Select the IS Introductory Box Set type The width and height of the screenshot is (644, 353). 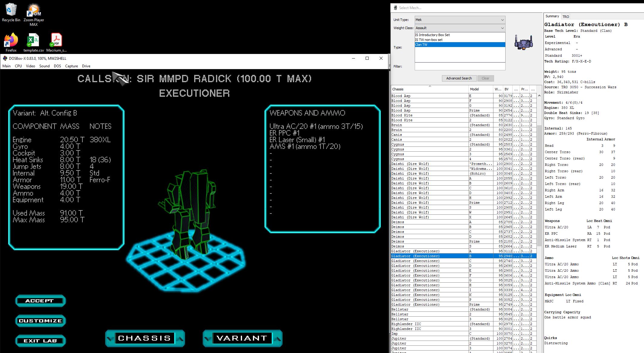click(432, 35)
